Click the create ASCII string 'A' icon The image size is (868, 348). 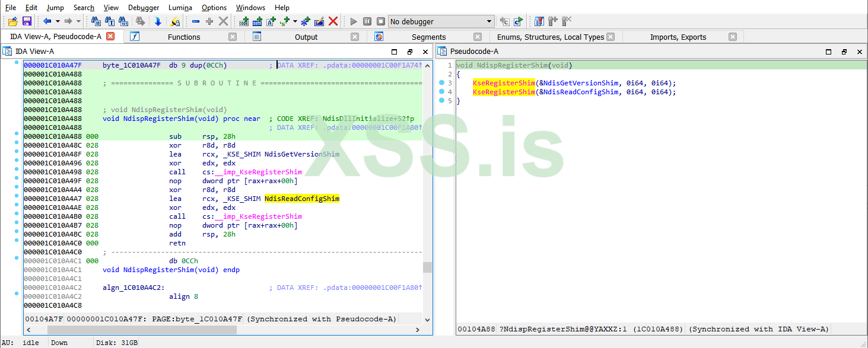pyautogui.click(x=271, y=21)
